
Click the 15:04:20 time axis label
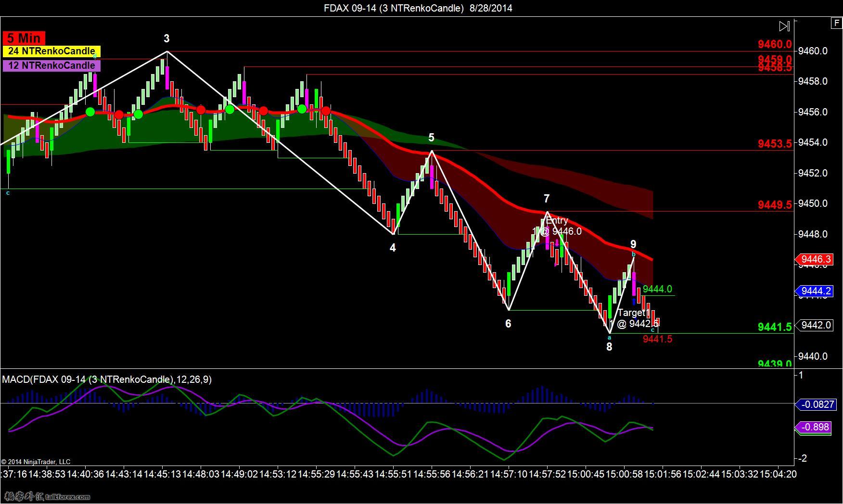click(778, 474)
